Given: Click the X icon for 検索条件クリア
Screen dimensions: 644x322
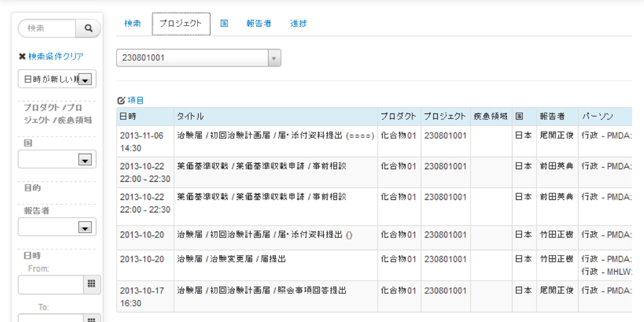Looking at the screenshot, I should pyautogui.click(x=22, y=57).
